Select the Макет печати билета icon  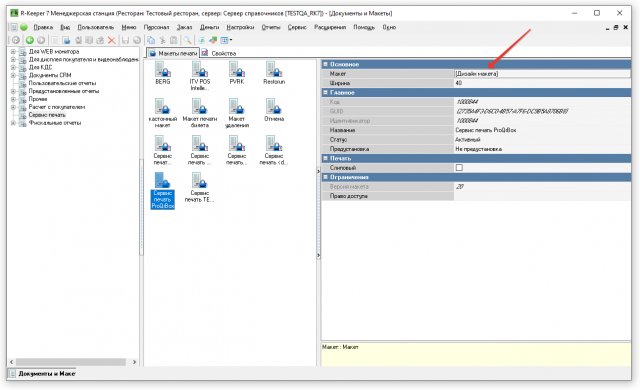pos(200,113)
